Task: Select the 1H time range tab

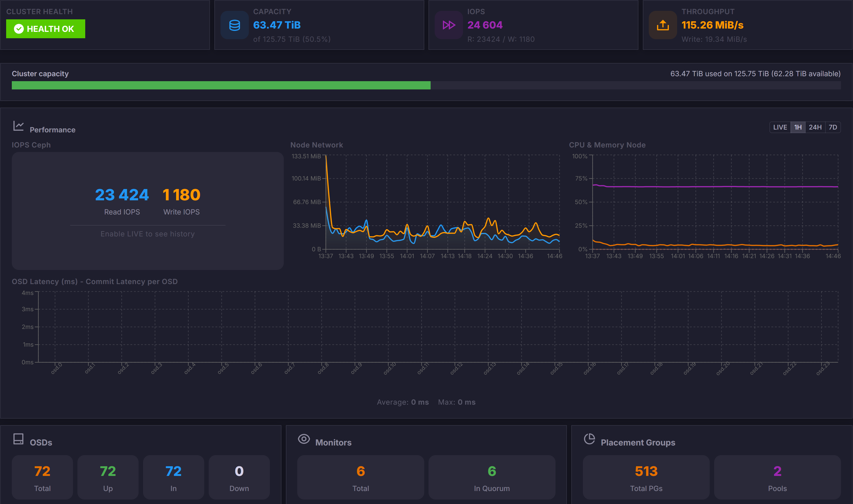Action: (x=798, y=127)
